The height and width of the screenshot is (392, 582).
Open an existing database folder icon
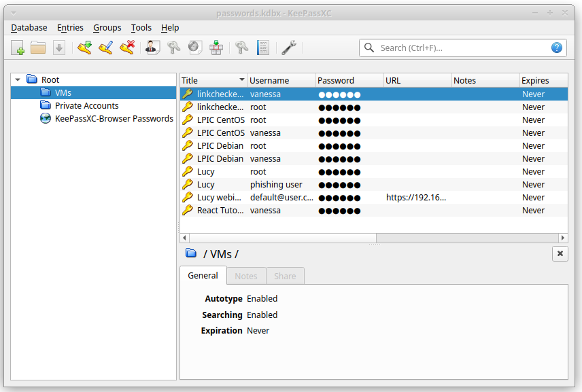click(38, 48)
